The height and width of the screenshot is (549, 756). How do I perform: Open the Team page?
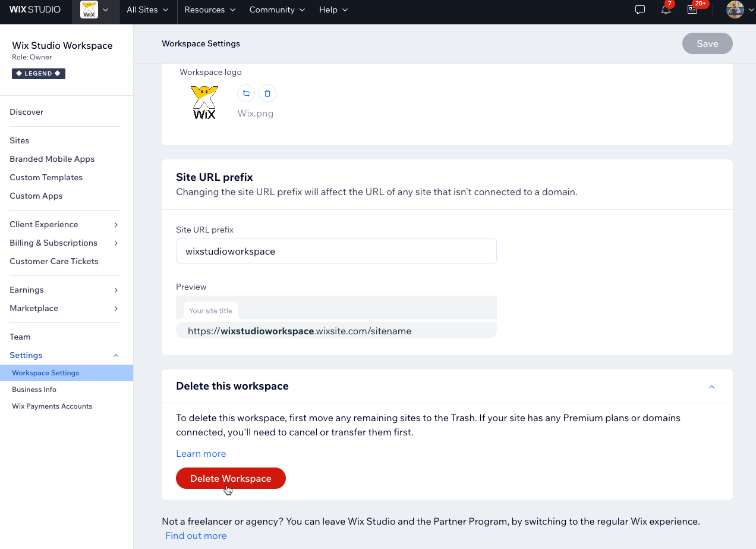[20, 337]
